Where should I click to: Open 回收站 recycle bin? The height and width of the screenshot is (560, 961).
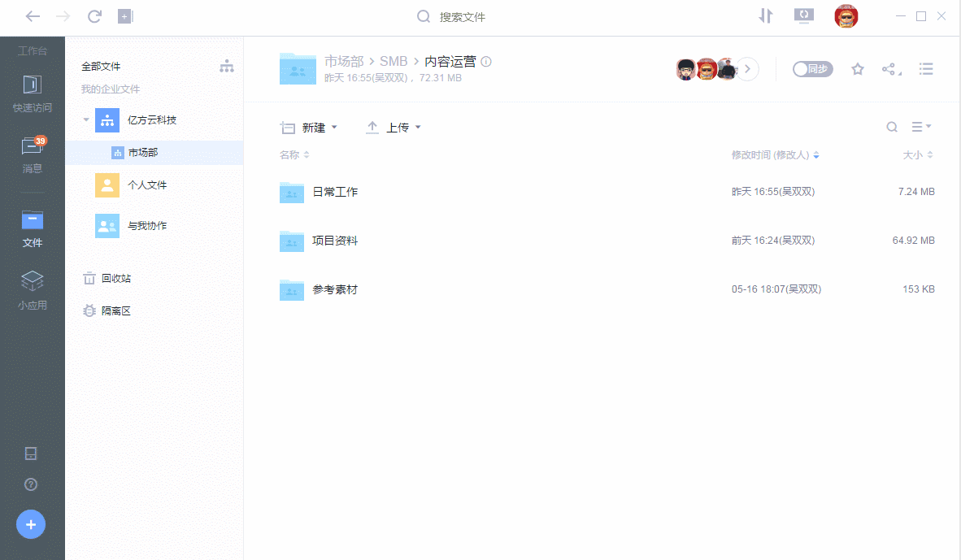coord(113,278)
